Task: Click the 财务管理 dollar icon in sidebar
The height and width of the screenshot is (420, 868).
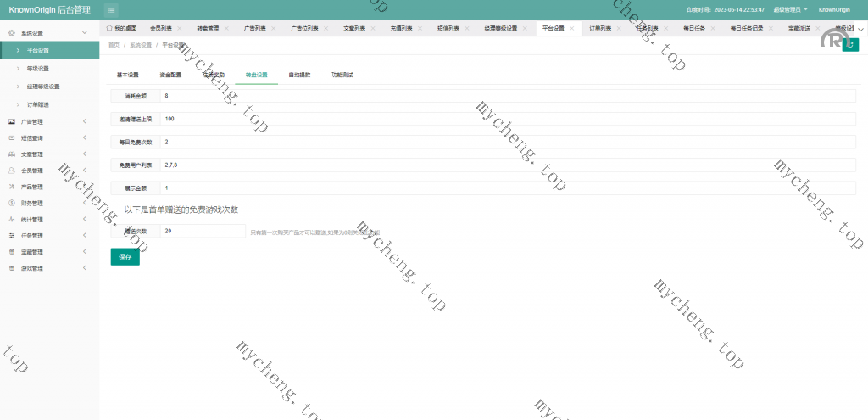Action: coord(12,203)
